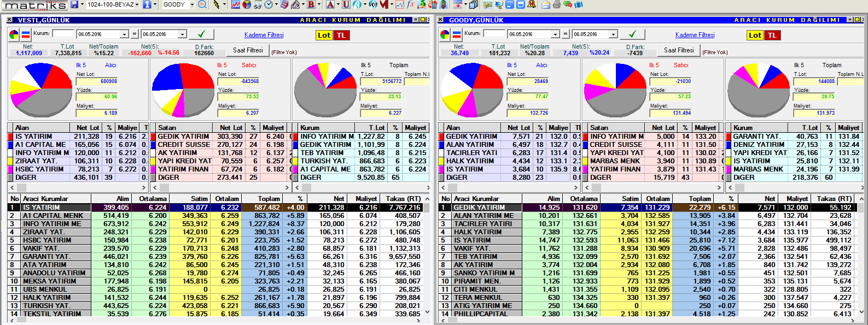The image size is (868, 325).
Task: Click the magnifier search icon beside GOODY
Action: 202,4
